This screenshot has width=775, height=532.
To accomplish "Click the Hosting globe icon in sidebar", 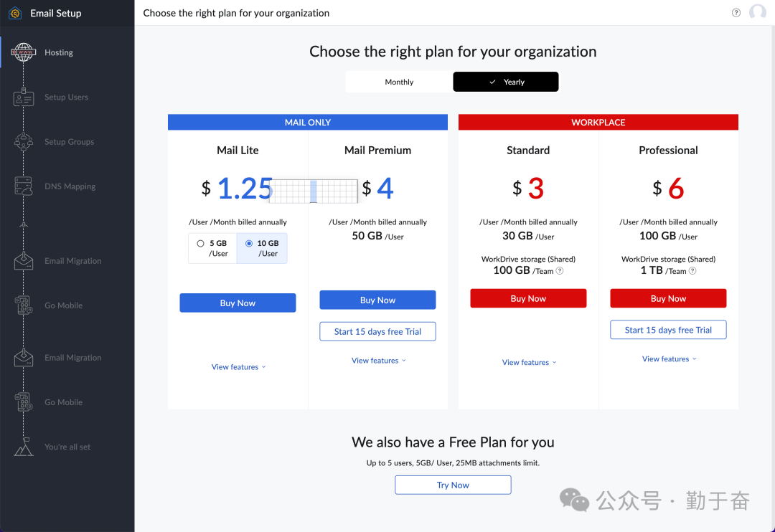I will pyautogui.click(x=24, y=53).
